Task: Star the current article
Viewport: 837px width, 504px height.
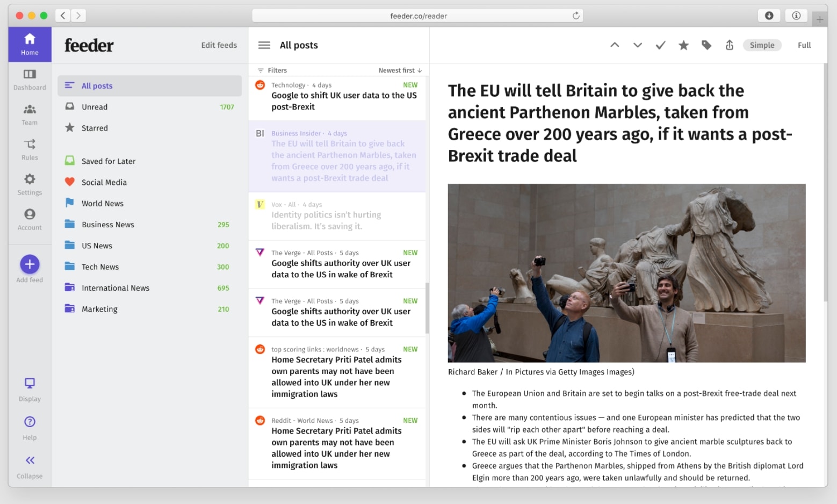Action: 683,45
